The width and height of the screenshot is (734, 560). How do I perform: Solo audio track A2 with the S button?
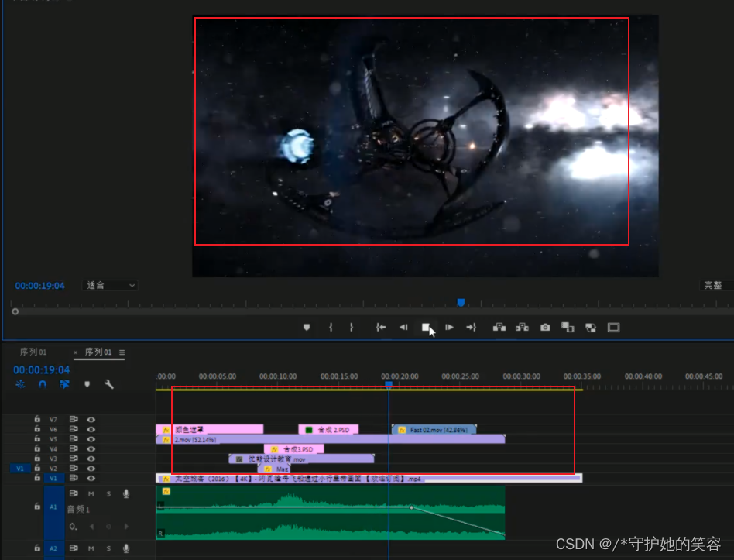tap(108, 548)
